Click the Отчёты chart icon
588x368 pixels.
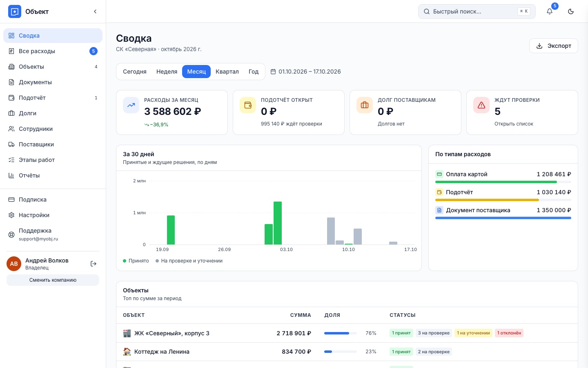(x=11, y=175)
